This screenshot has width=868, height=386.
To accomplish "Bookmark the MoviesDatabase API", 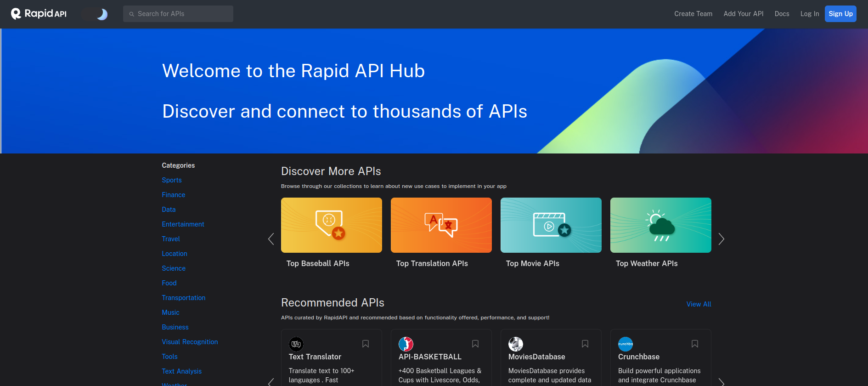I will [x=585, y=344].
